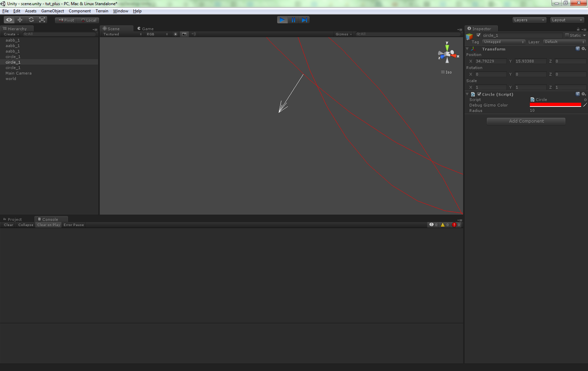Open the Debug Gizmo Color swatch

555,105
